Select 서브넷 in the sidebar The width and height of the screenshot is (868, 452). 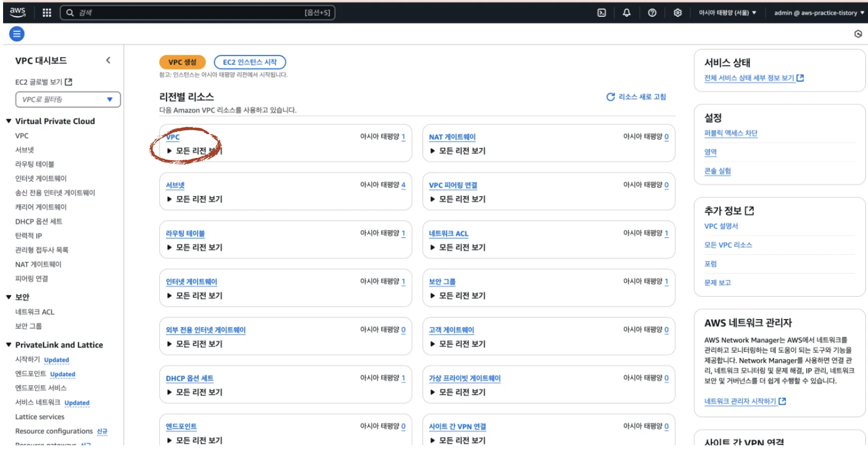click(24, 150)
